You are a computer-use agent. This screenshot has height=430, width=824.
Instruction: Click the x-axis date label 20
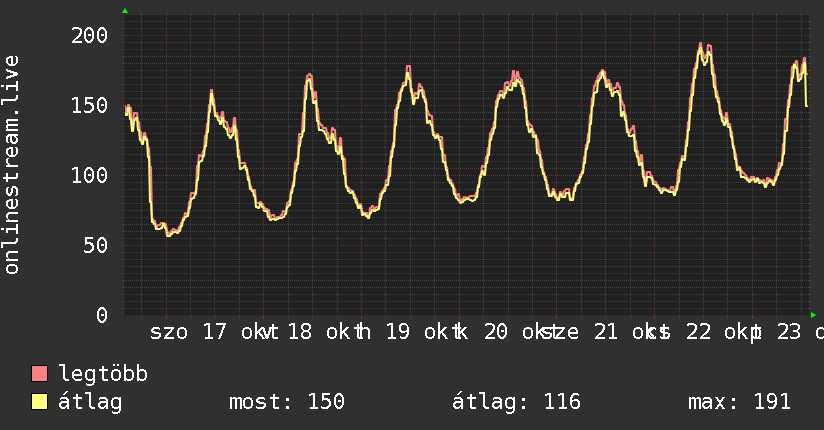496,332
